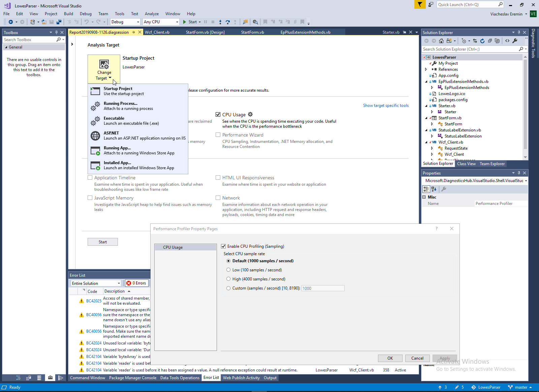Expand the References node in Solution Explorer
This screenshot has width=539, height=392.
(x=426, y=69)
